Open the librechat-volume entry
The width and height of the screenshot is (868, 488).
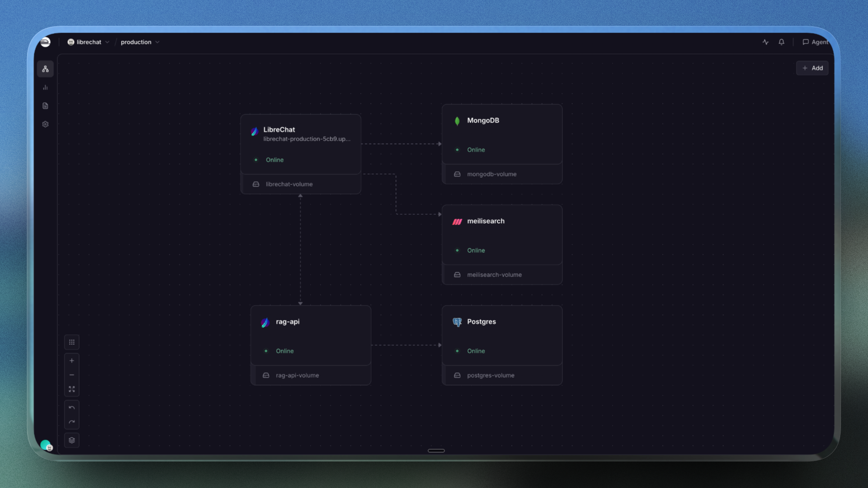point(301,184)
